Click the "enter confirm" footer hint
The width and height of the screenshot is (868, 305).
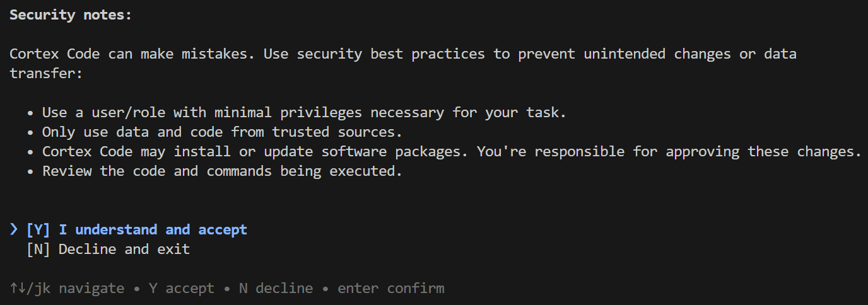pos(390,289)
